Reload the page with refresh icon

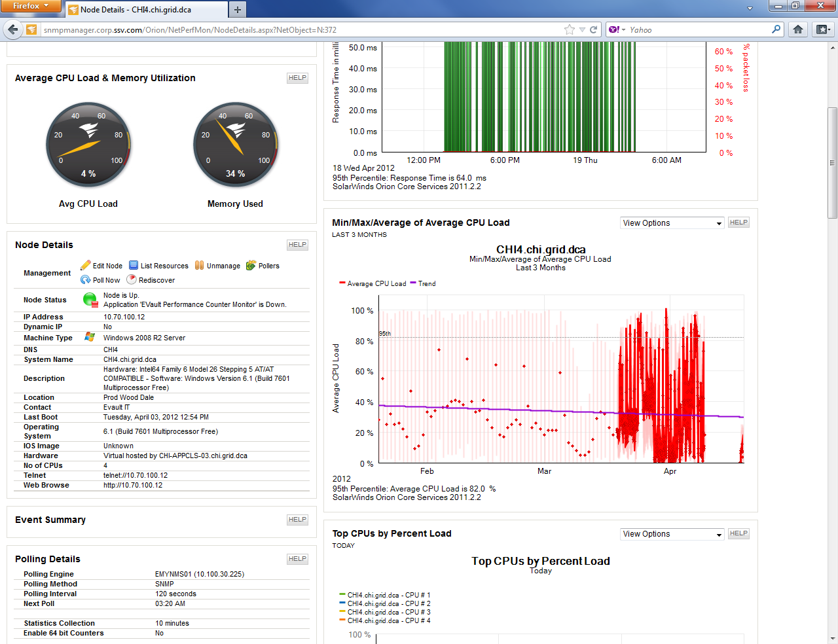click(594, 29)
